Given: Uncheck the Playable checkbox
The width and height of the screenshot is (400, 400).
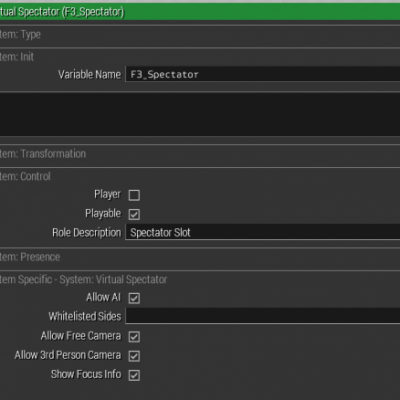Looking at the screenshot, I should (134, 214).
